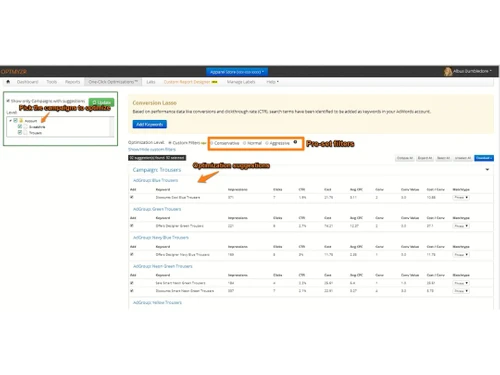
Task: Open the Dashboard menu item
Action: [x=27, y=82]
